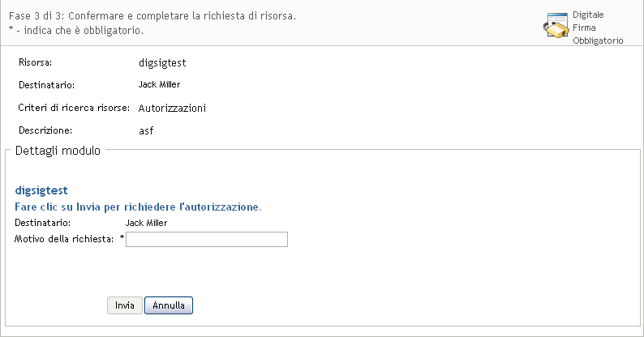
Task: Click the Digitale Firma Obbligatorio label
Action: pos(598,28)
